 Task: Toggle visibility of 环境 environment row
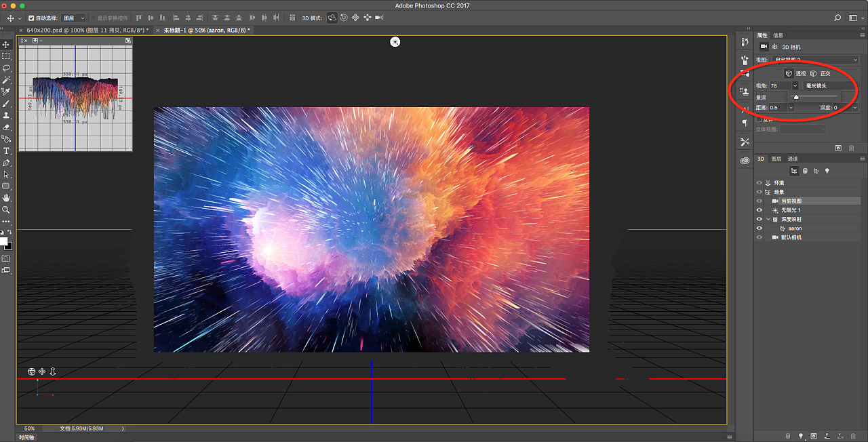click(x=759, y=183)
